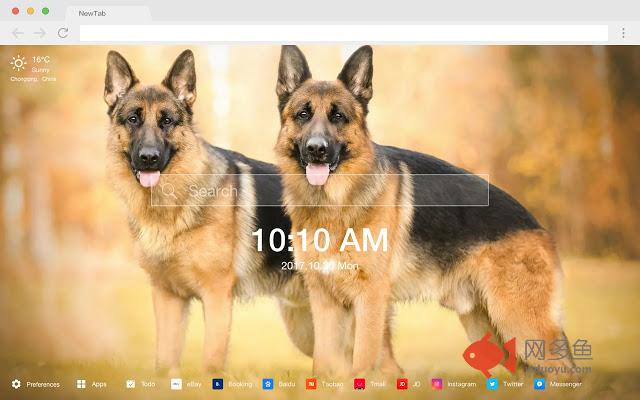Click the Messenger label text

click(565, 384)
